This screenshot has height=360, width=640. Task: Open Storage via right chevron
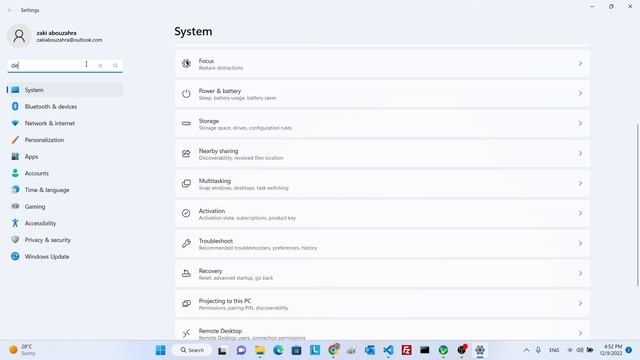(580, 123)
